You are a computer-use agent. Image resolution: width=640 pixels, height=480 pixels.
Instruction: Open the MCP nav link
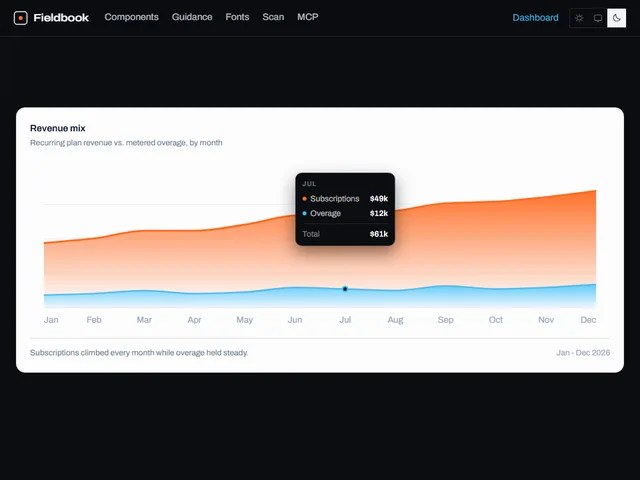[308, 17]
